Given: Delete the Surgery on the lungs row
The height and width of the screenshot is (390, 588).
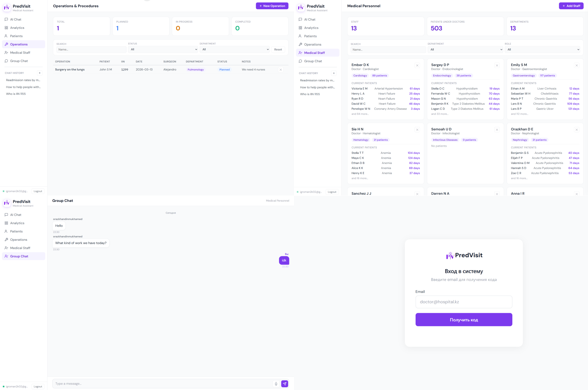Looking at the screenshot, I should coord(281,70).
